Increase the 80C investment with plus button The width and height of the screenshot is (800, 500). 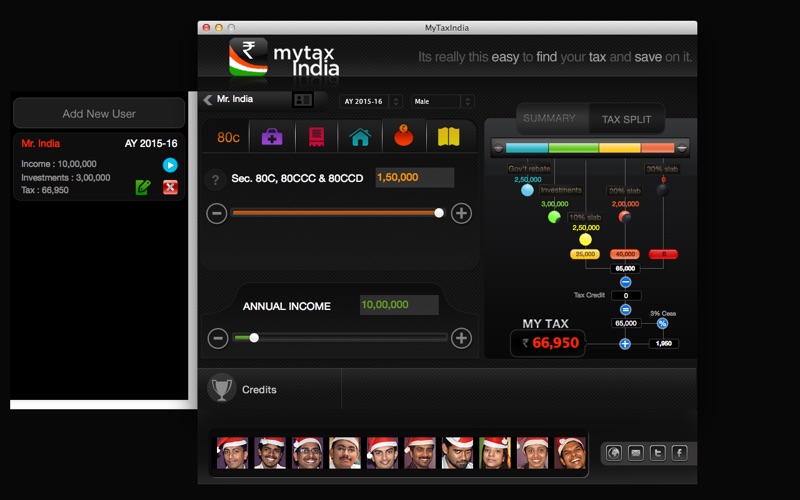(461, 213)
